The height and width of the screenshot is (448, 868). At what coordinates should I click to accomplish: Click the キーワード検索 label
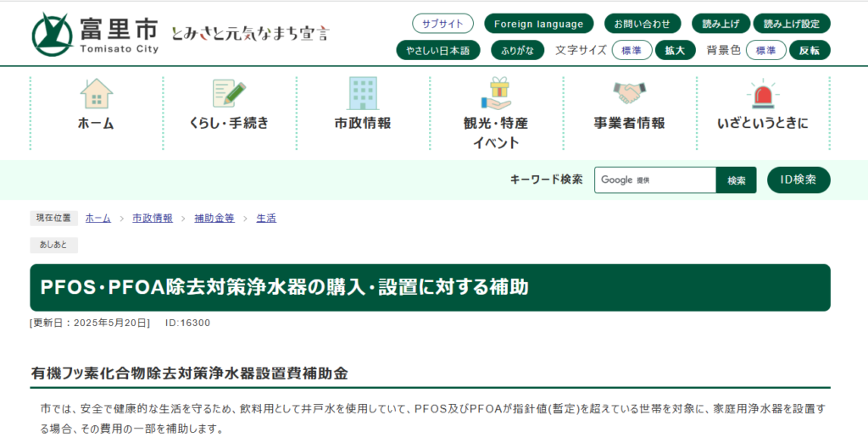547,180
